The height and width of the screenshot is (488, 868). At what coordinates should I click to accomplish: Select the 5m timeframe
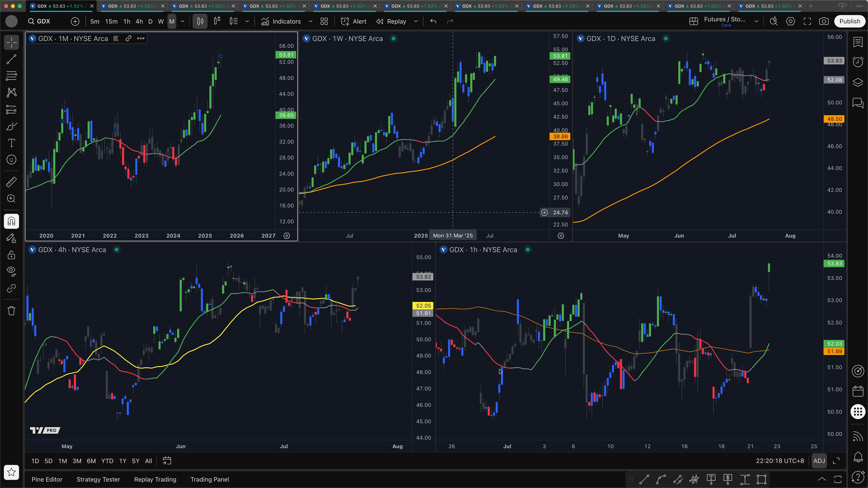[x=95, y=21]
